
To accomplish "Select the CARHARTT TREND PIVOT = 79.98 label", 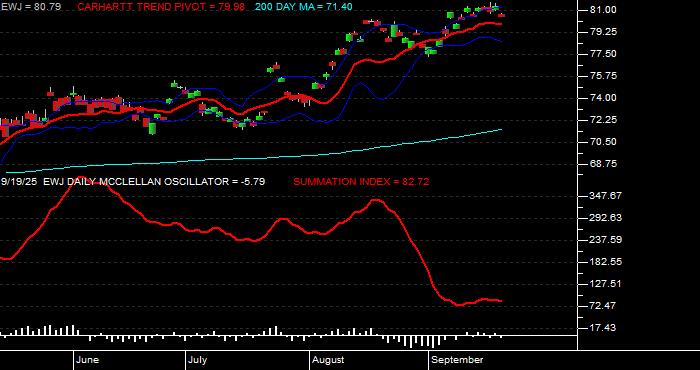I will [161, 7].
